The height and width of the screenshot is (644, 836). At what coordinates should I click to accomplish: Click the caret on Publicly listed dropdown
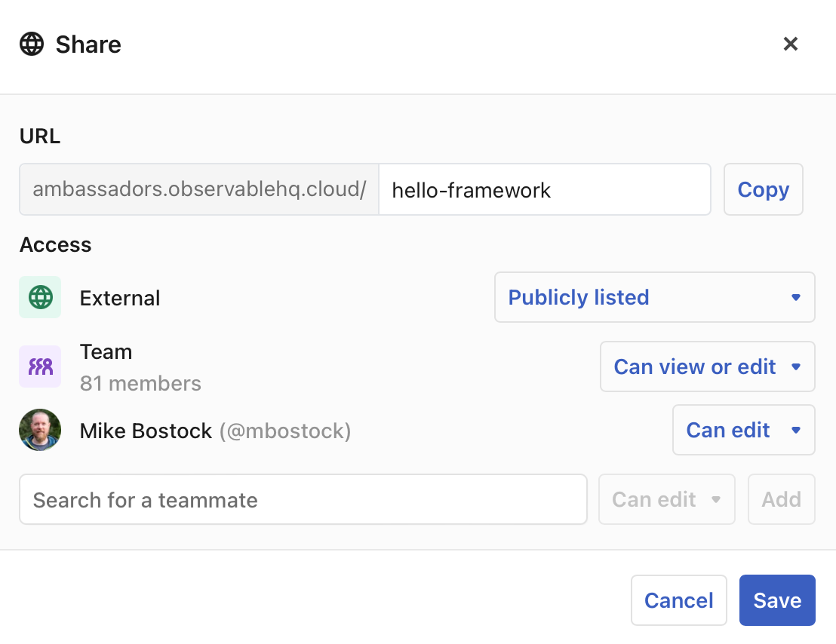[x=796, y=297]
